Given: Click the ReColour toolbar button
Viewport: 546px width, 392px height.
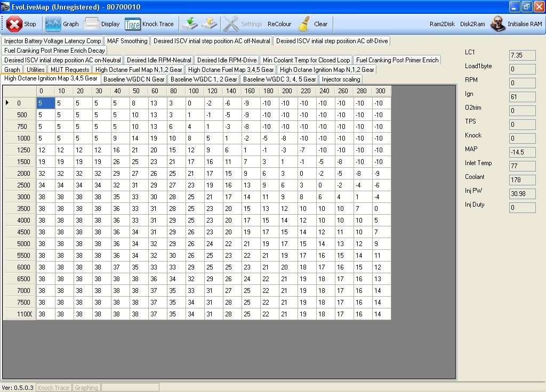Looking at the screenshot, I should click(x=279, y=24).
